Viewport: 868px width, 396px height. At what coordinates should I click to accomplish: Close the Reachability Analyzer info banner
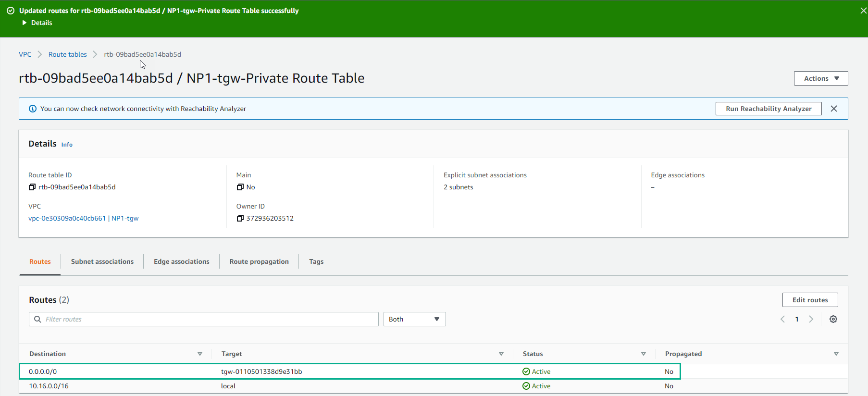(x=834, y=109)
